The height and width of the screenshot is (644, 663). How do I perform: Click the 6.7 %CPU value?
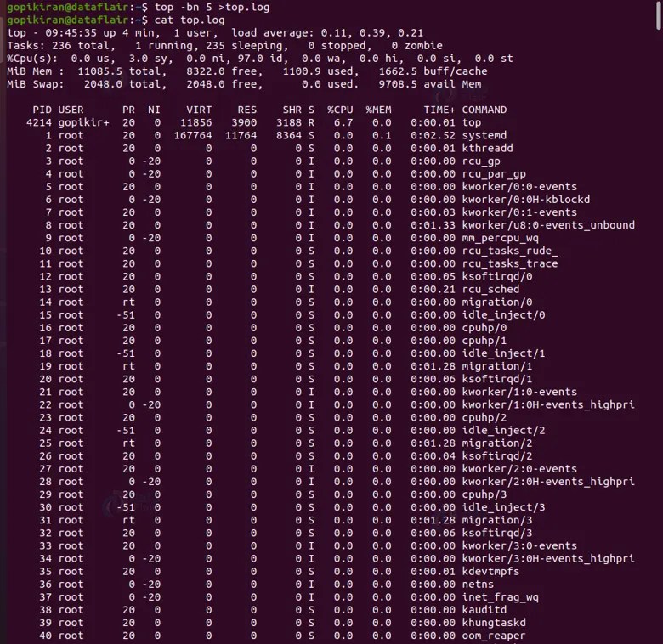[x=343, y=122]
